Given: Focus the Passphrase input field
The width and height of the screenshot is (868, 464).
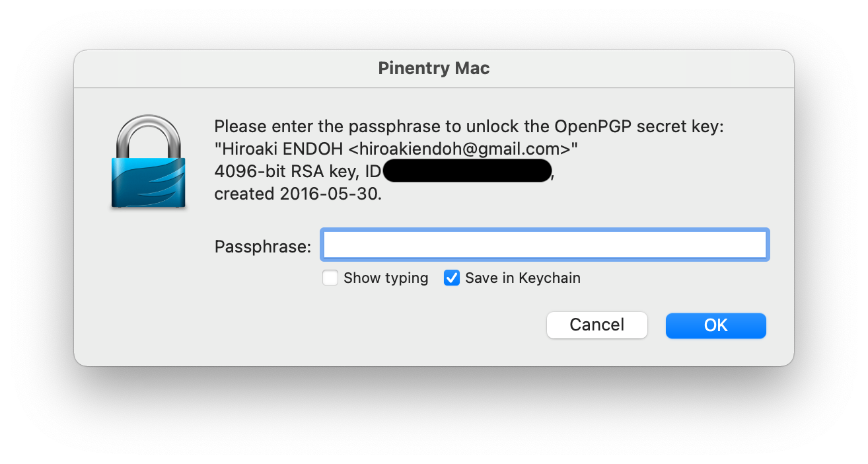Looking at the screenshot, I should pyautogui.click(x=544, y=245).
